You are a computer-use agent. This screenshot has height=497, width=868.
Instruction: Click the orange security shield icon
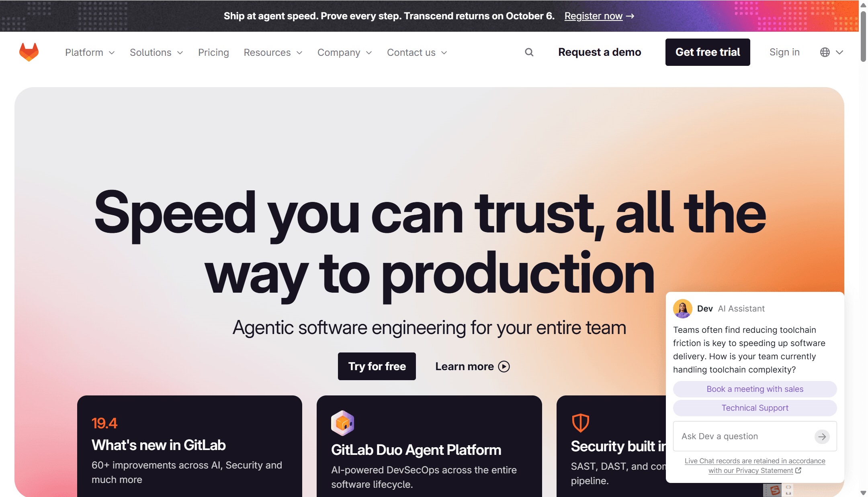point(581,423)
